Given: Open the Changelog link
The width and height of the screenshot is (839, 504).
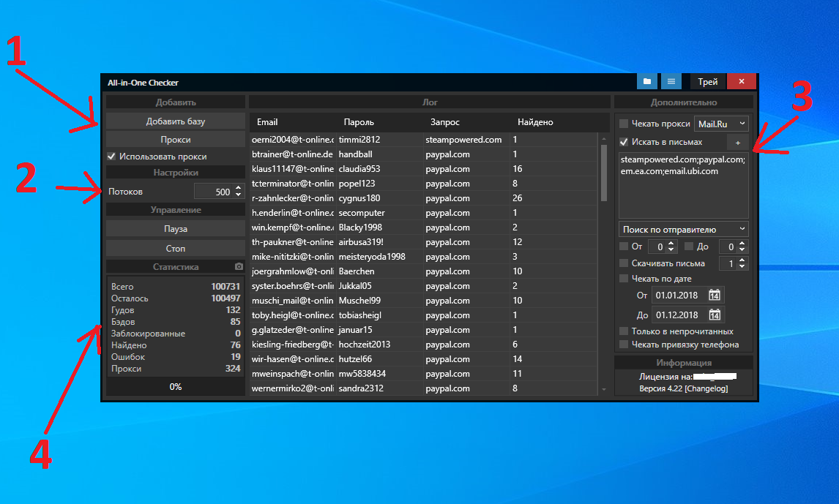Looking at the screenshot, I should [x=706, y=388].
